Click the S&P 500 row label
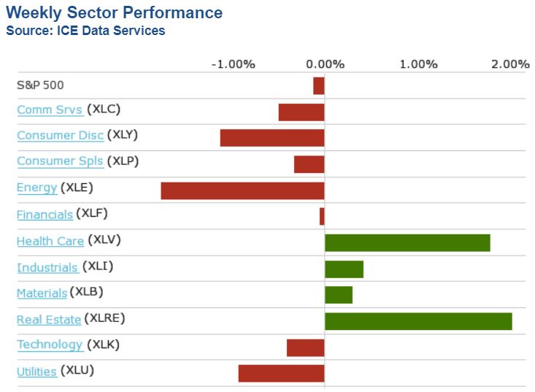The height and width of the screenshot is (392, 535). pos(40,85)
